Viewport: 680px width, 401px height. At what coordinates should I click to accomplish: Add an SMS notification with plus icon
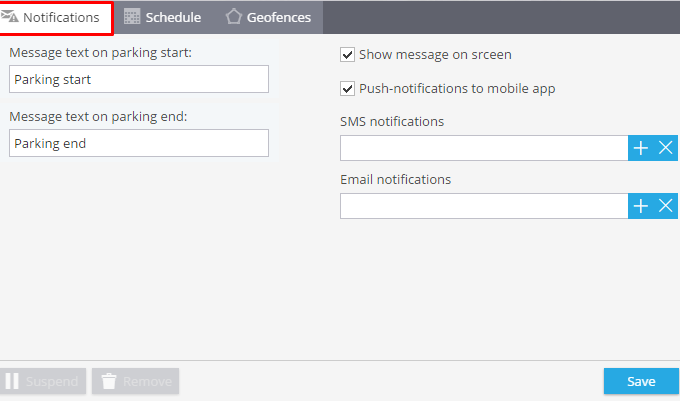point(641,148)
